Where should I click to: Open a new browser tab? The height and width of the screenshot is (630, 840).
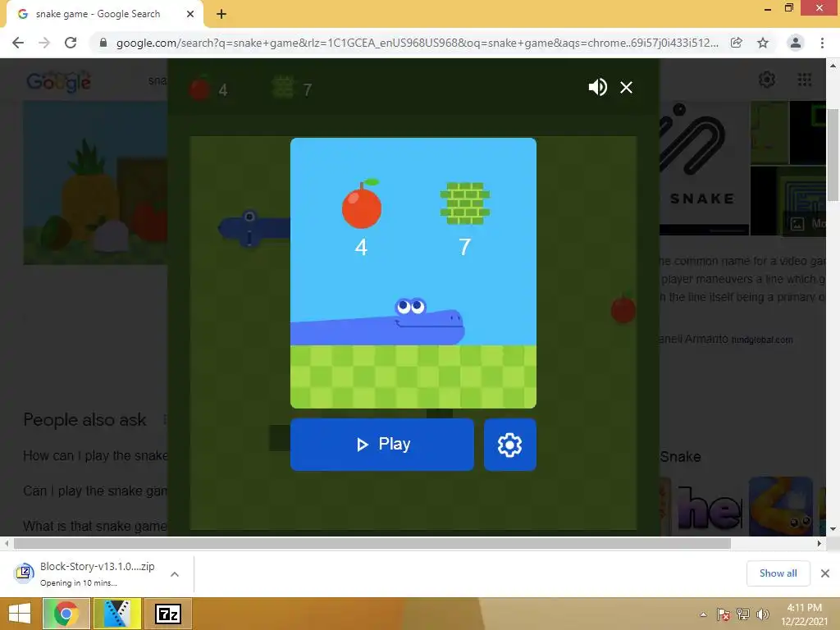coord(221,14)
